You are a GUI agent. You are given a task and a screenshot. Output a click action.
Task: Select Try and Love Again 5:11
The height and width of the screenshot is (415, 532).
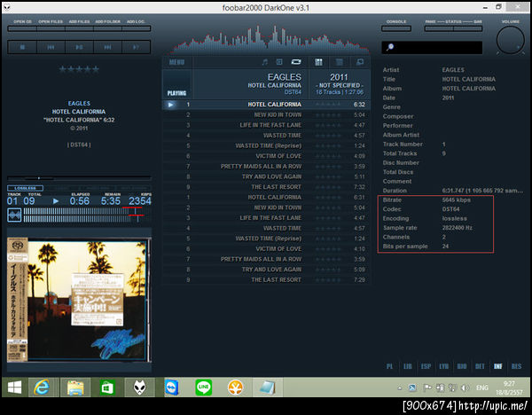coord(266,176)
